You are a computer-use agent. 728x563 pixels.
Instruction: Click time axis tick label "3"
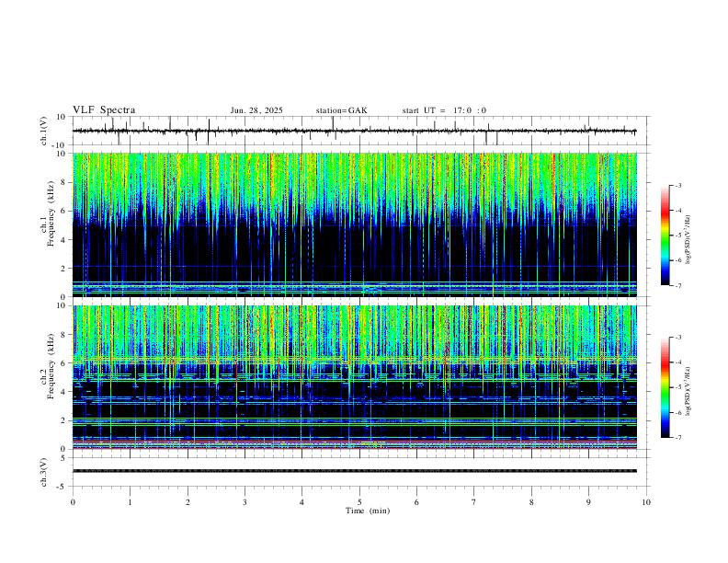[245, 502]
